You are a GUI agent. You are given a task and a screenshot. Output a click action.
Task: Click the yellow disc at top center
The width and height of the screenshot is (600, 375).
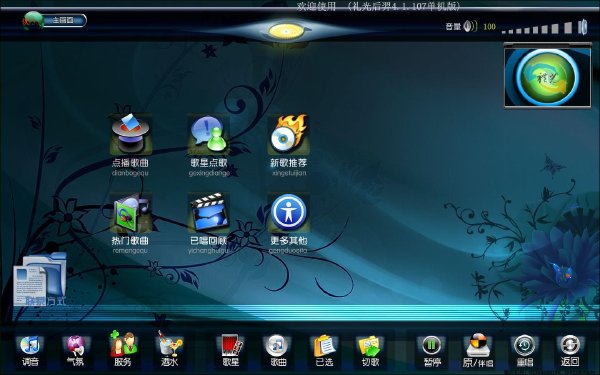pos(287,31)
